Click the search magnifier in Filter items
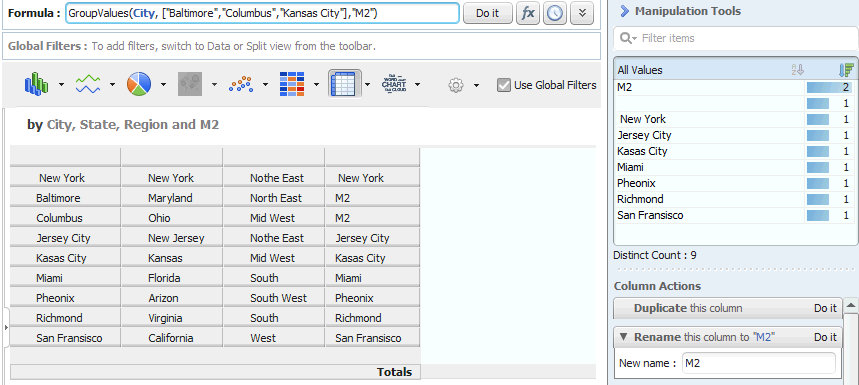859x385 pixels. click(x=627, y=38)
